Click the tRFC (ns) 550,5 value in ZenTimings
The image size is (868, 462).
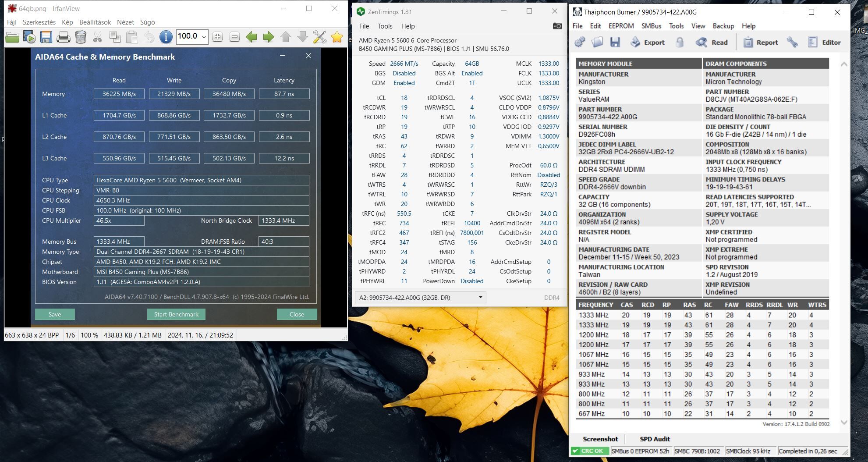tap(404, 213)
